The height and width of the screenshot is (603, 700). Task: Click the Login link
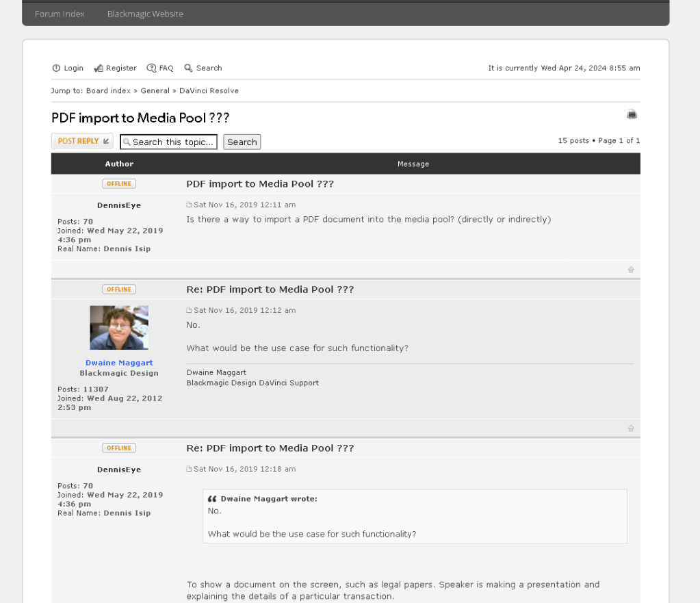tap(73, 68)
